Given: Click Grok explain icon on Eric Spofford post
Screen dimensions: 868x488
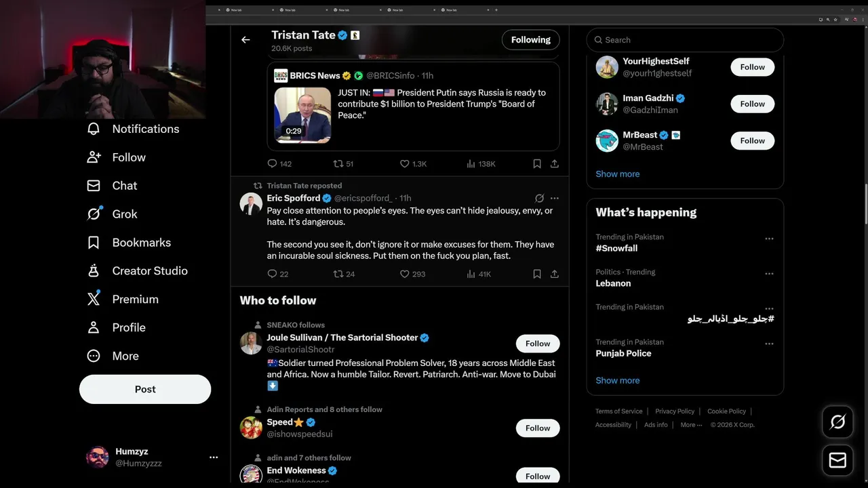Looking at the screenshot, I should pos(539,199).
